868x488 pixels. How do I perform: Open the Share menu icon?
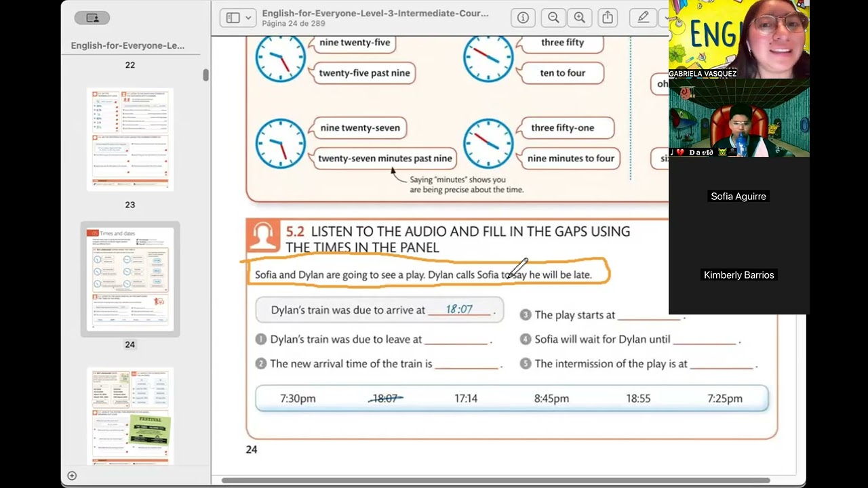point(608,18)
